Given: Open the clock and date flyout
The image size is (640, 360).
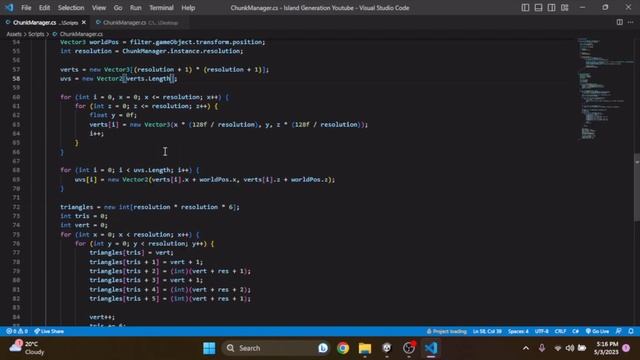Looking at the screenshot, I should click(606, 348).
